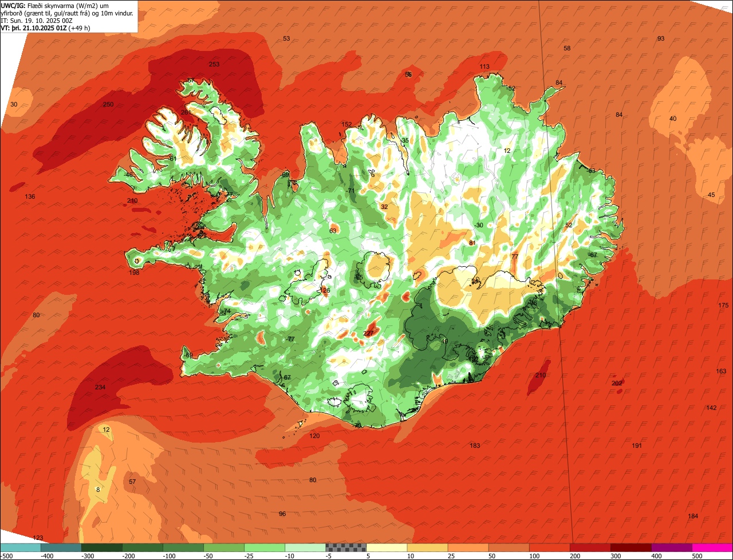The height and width of the screenshot is (560, 733).
Task: Click the dark teal -400 to -300 legend swatch
Action: 61,547
